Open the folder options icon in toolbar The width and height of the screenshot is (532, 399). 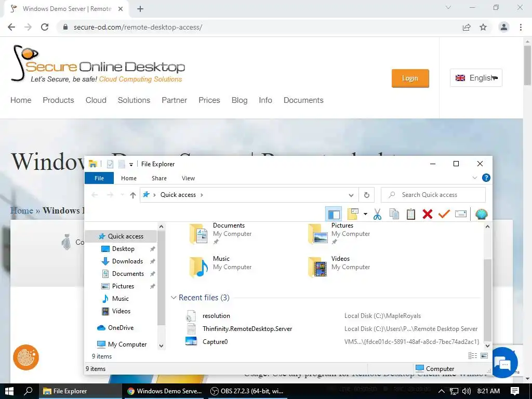(353, 214)
